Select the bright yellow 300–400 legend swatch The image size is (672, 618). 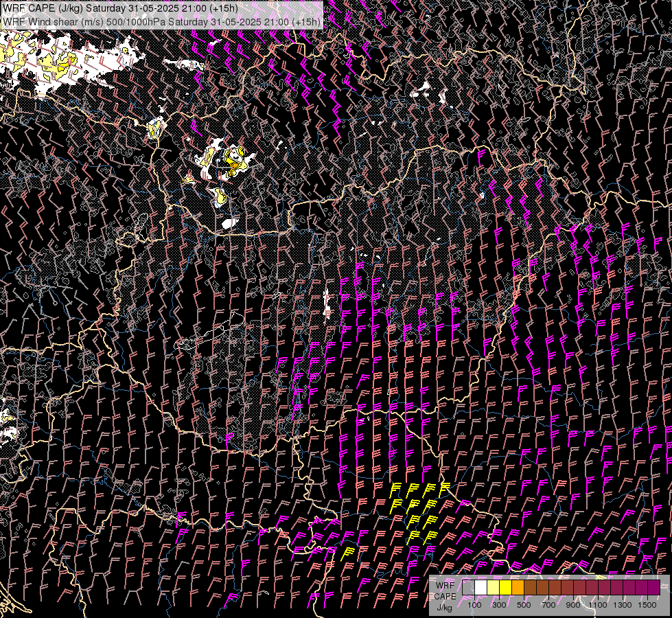point(506,587)
